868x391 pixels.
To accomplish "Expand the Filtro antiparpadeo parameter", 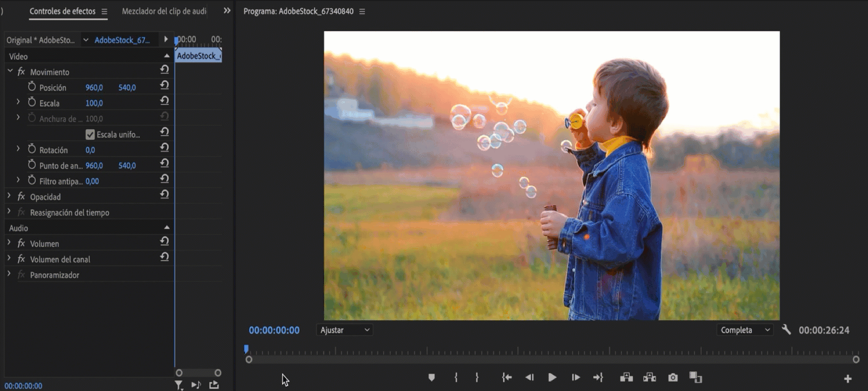I will click(18, 180).
